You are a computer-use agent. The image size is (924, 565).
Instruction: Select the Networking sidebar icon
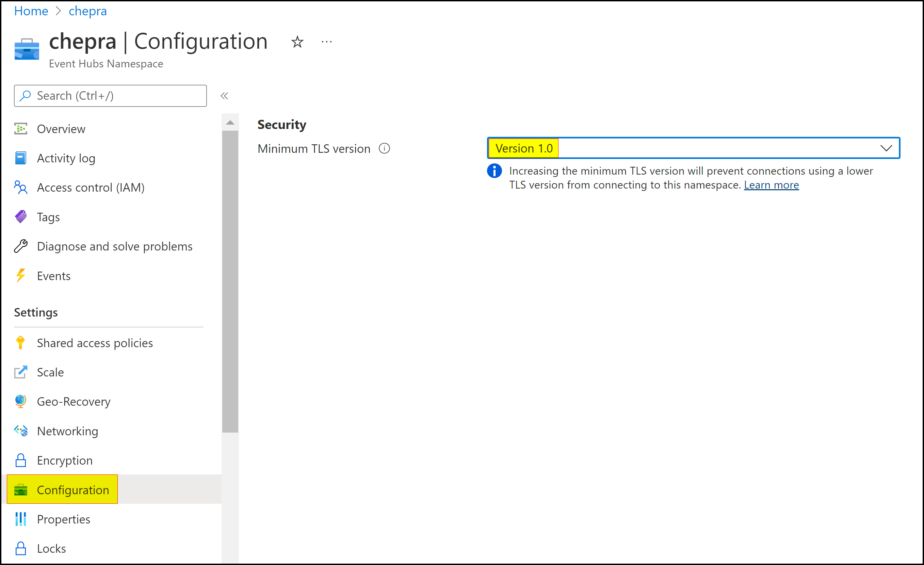pyautogui.click(x=21, y=431)
